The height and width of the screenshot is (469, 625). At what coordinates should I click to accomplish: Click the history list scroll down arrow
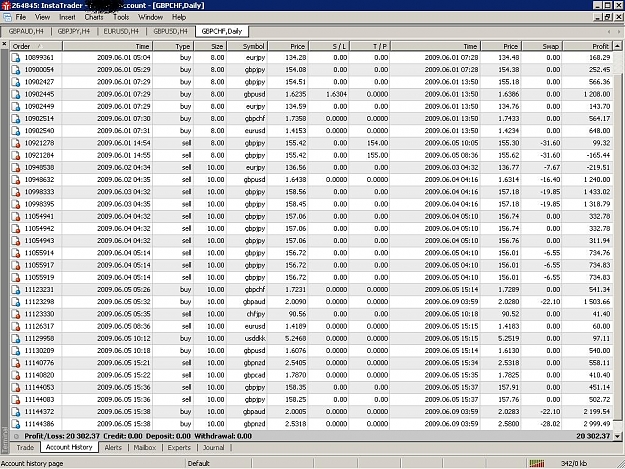point(617,436)
